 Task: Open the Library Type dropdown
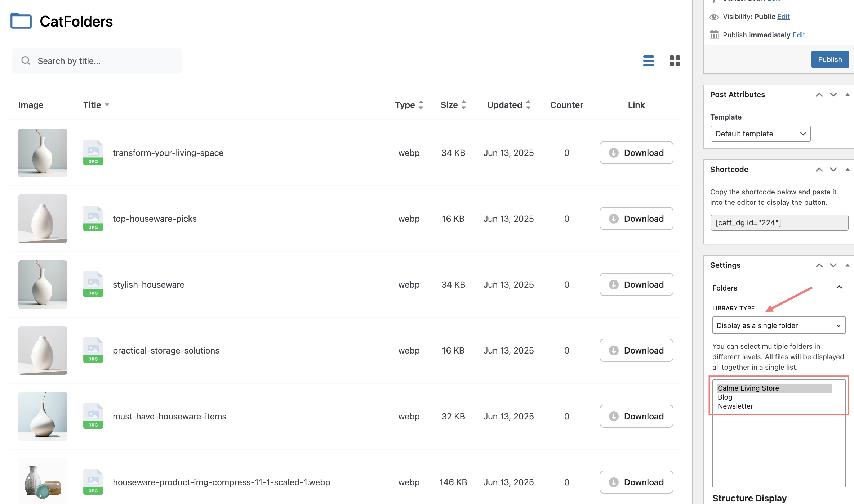click(779, 325)
